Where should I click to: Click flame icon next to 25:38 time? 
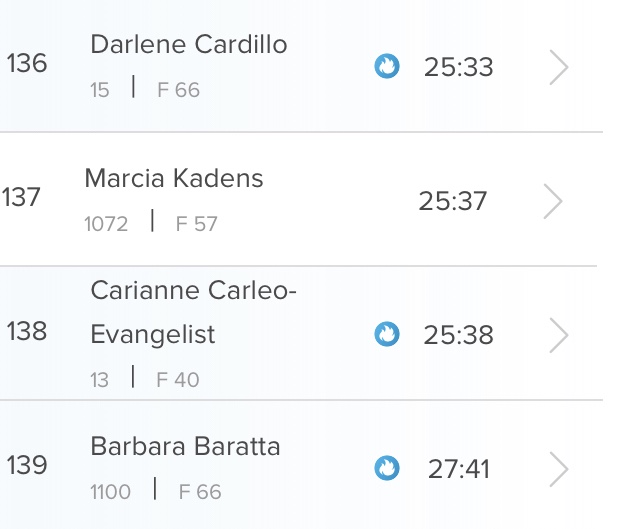pyautogui.click(x=386, y=334)
